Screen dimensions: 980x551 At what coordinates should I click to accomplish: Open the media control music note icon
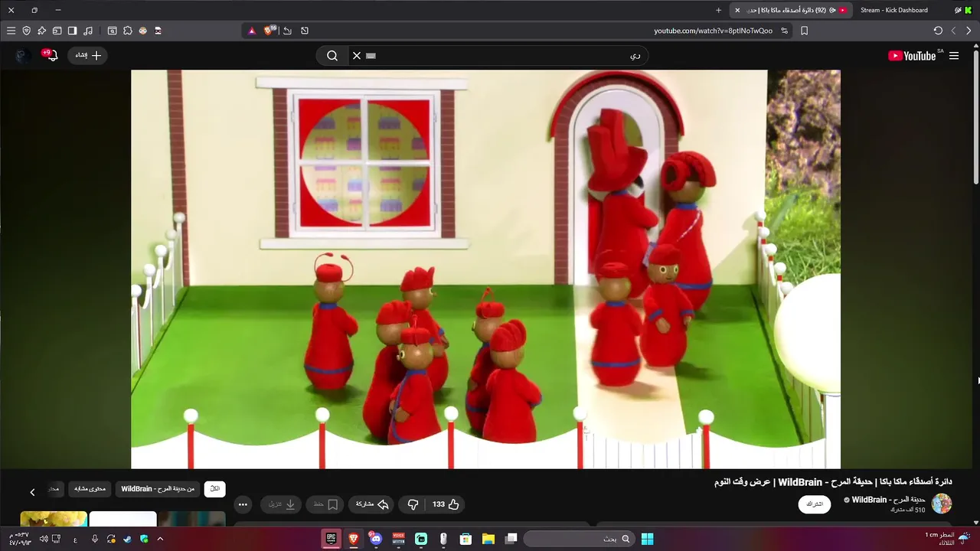coord(88,31)
